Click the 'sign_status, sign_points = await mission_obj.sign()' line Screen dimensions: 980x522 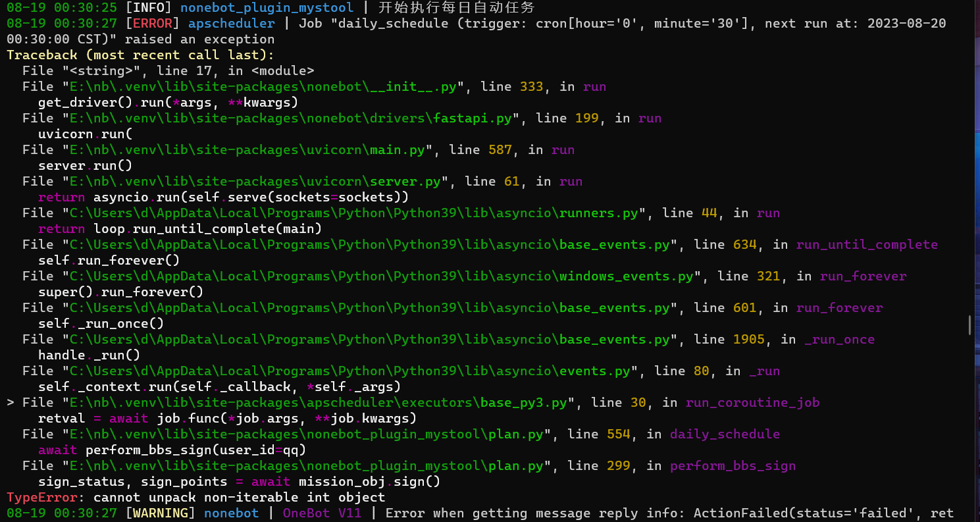[x=240, y=482]
